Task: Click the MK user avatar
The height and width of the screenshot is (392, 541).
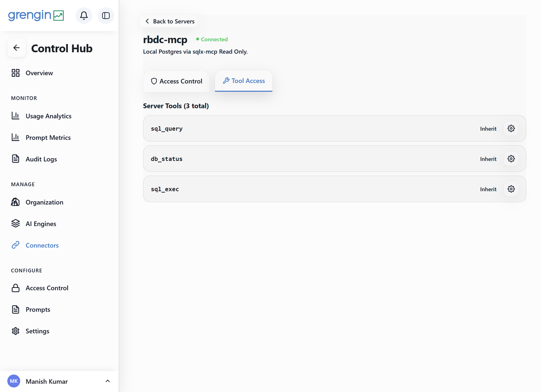Action: pos(14,381)
